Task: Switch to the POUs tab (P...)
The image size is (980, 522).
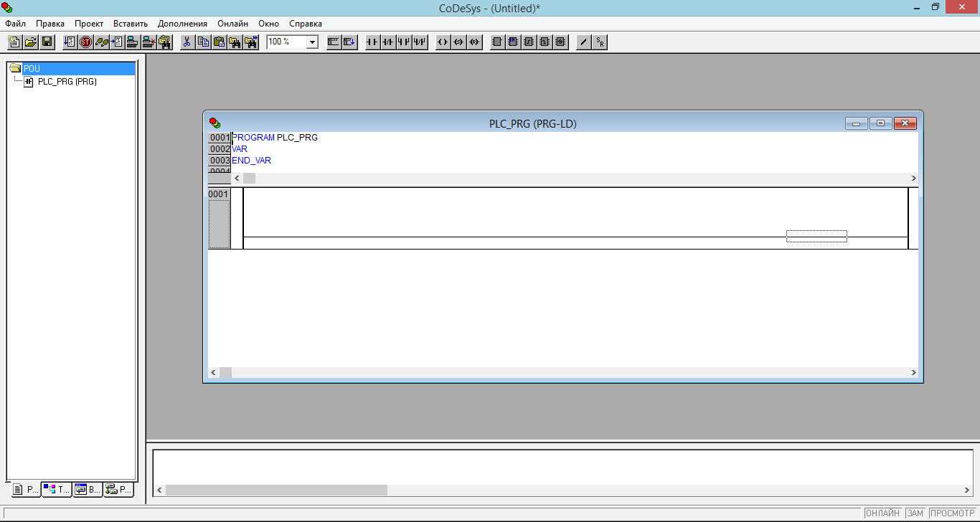Action: click(x=27, y=490)
